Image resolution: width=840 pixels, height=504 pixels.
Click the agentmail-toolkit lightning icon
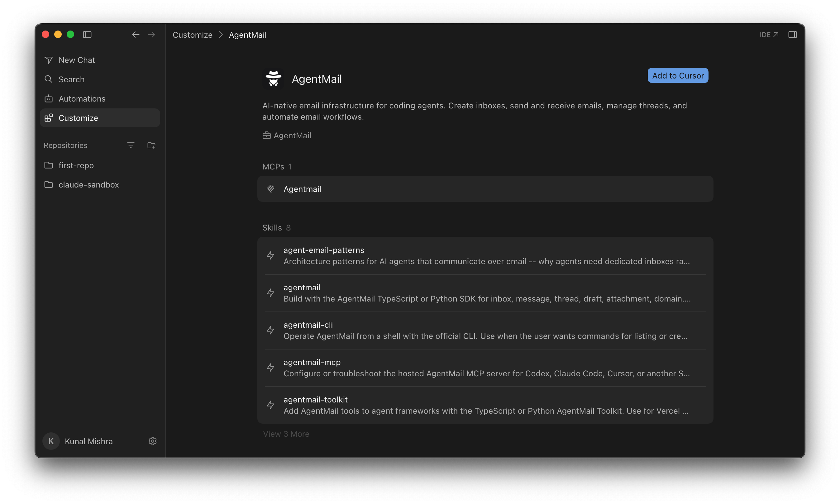coord(270,405)
